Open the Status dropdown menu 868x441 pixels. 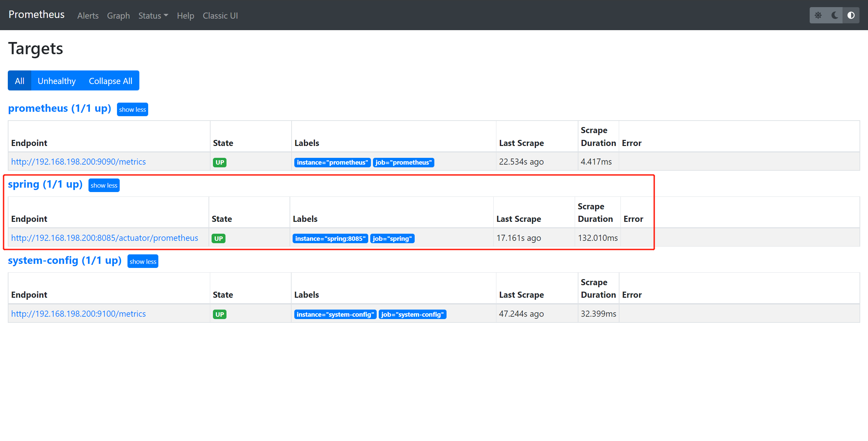tap(153, 16)
